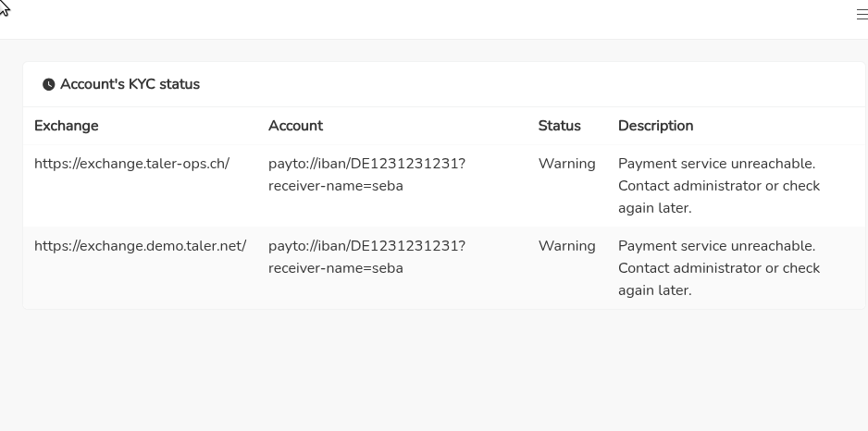Click receiver-name=seba text in demo.taler.net row
Screen dimensions: 868x431
point(336,268)
